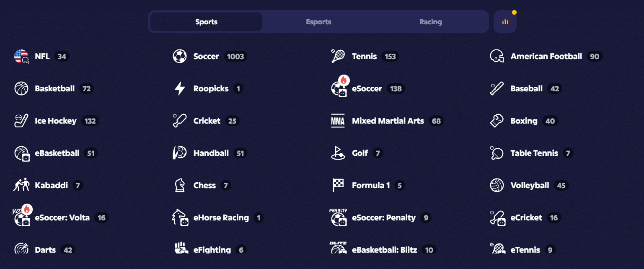
Task: Select the Basketball icon
Action: (x=21, y=88)
